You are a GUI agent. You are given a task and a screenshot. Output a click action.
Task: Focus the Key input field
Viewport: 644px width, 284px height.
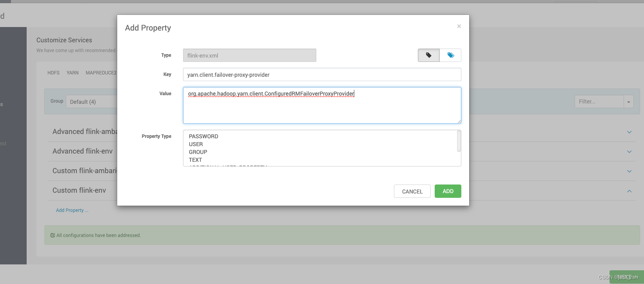click(x=322, y=74)
